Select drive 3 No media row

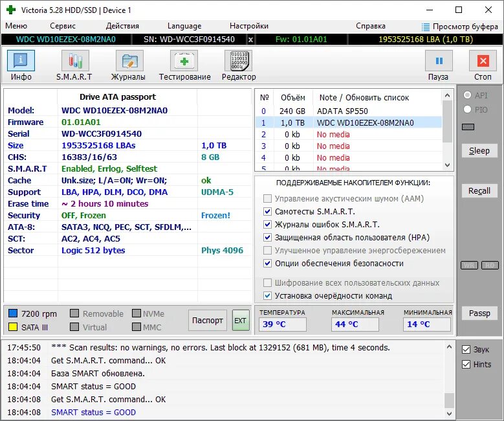(349, 146)
